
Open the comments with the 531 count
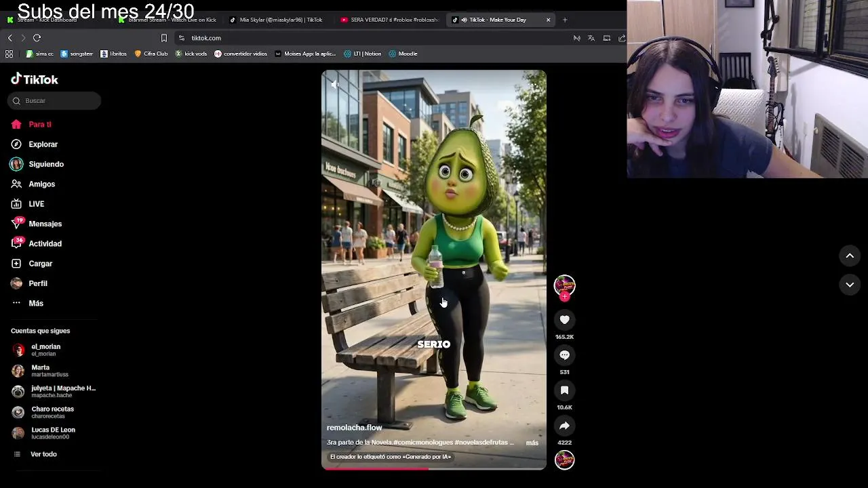pos(564,355)
